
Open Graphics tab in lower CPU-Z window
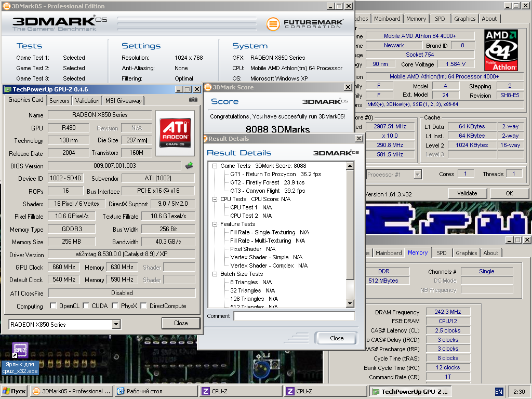pyautogui.click(x=466, y=253)
